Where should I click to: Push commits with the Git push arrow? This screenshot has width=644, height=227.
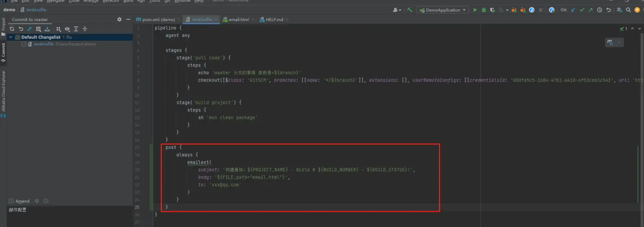[x=590, y=10]
